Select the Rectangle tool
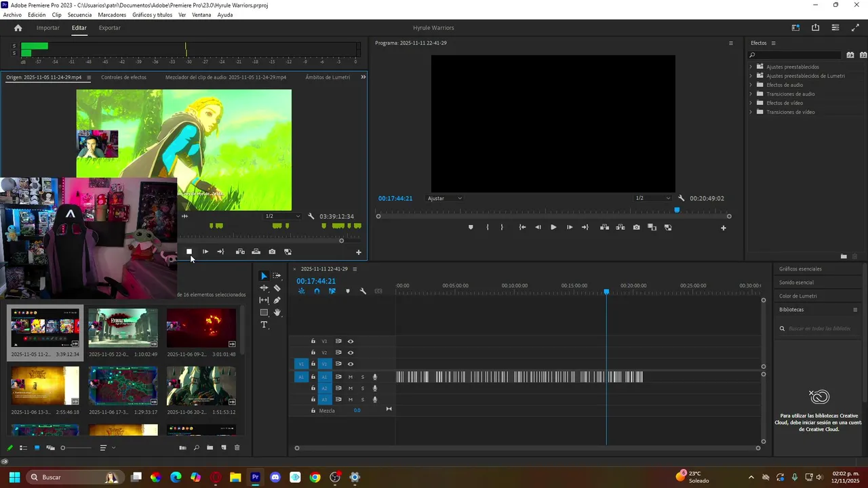The height and width of the screenshot is (488, 868). pos(264,312)
